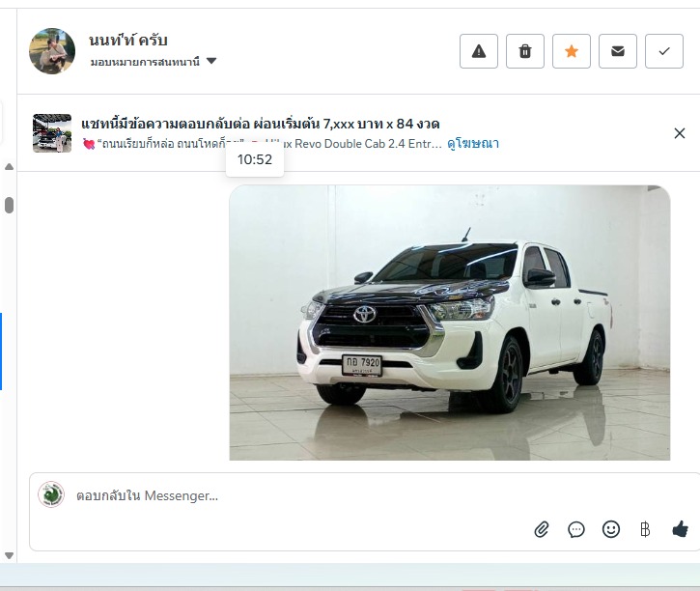Click the contact name นนท์ท์ ครับ
Screen dimensions: 700x591
pyautogui.click(x=128, y=41)
